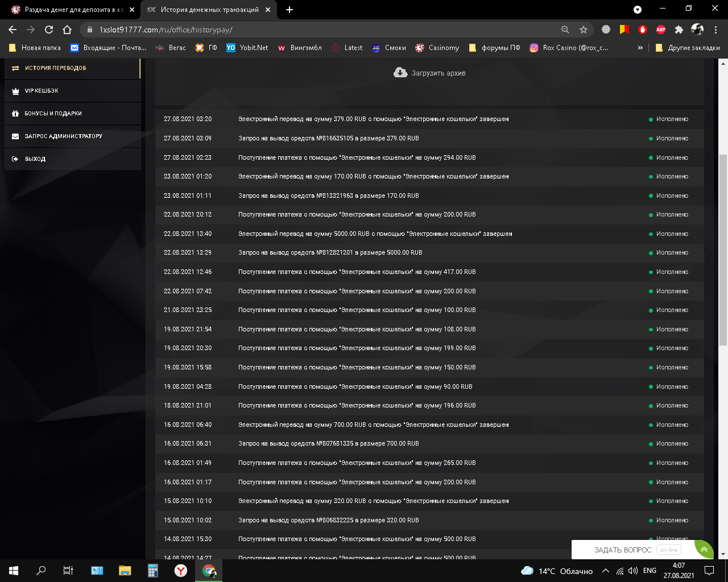Switch ENG keyboard language

coord(650,571)
